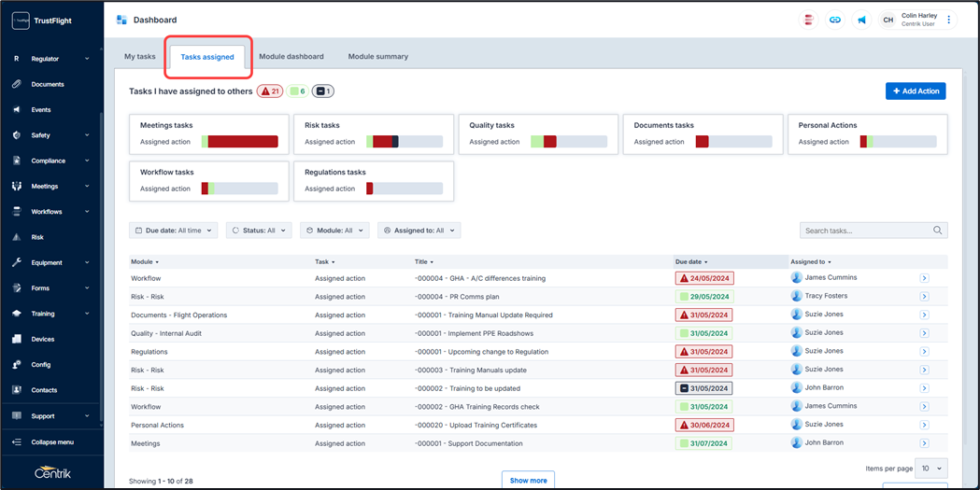
Task: Click the Add Action button
Action: point(916,91)
